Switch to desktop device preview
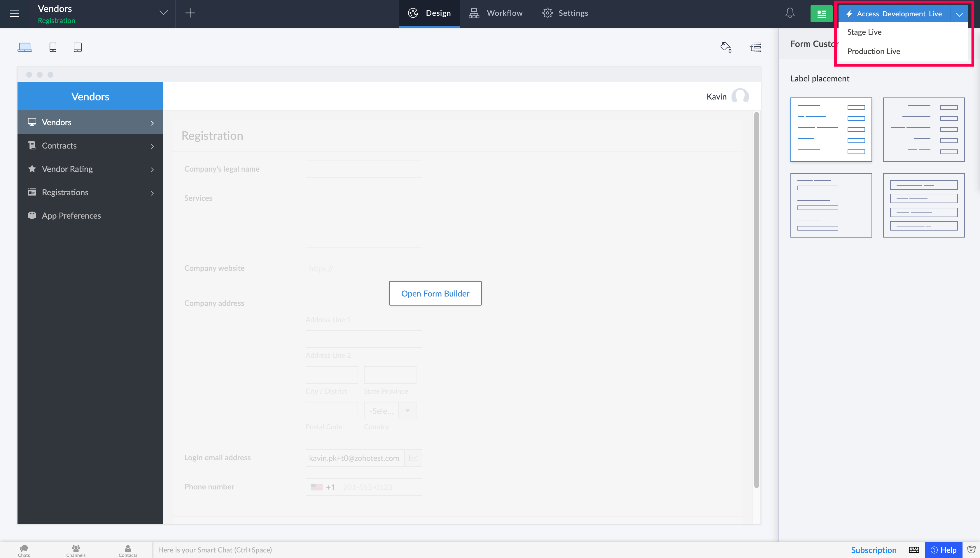 pyautogui.click(x=25, y=47)
